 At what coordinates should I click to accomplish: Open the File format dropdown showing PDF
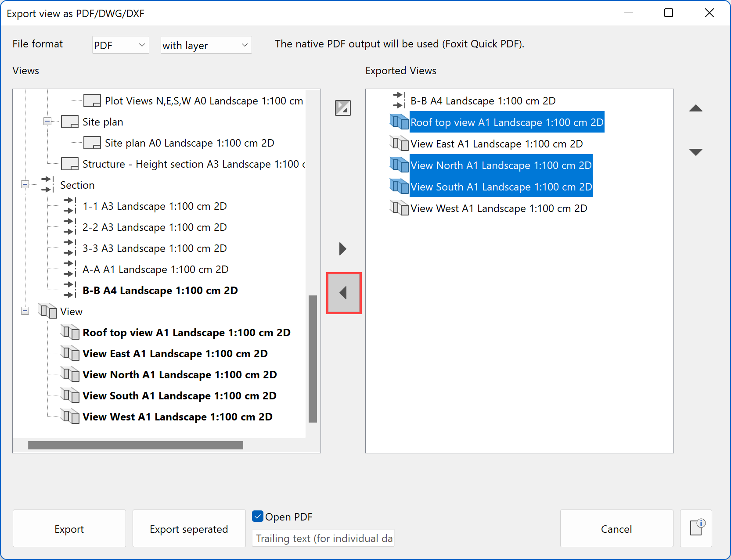120,45
